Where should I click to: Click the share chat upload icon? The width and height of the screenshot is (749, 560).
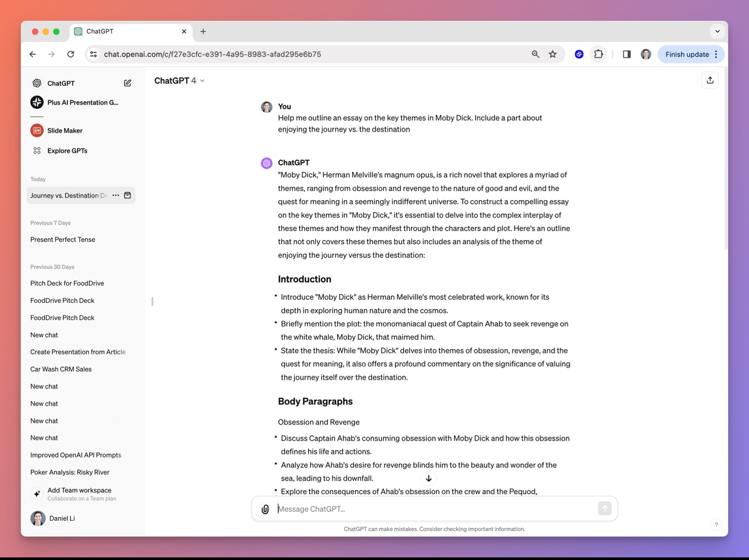710,80
